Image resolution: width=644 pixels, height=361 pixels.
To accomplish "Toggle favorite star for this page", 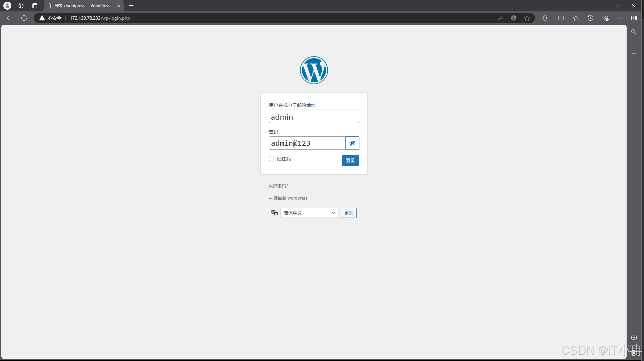I will pyautogui.click(x=527, y=18).
